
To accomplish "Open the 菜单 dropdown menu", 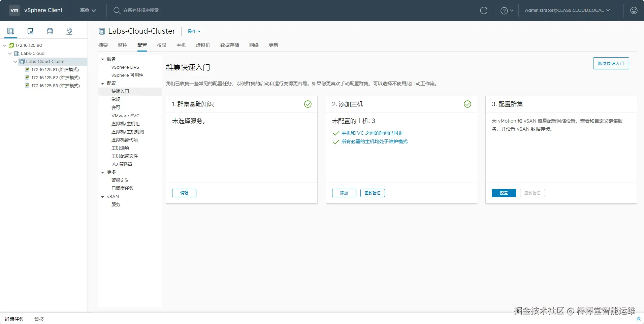I will [88, 10].
